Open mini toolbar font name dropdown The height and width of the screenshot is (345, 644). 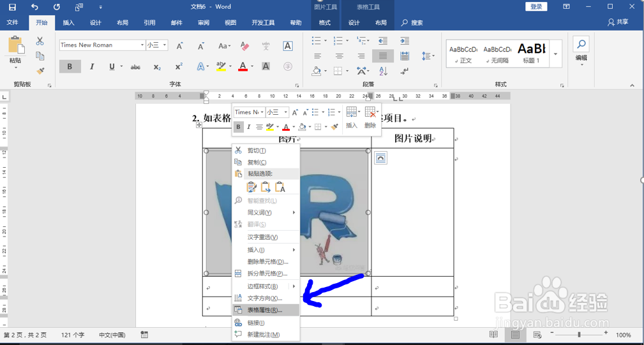262,112
